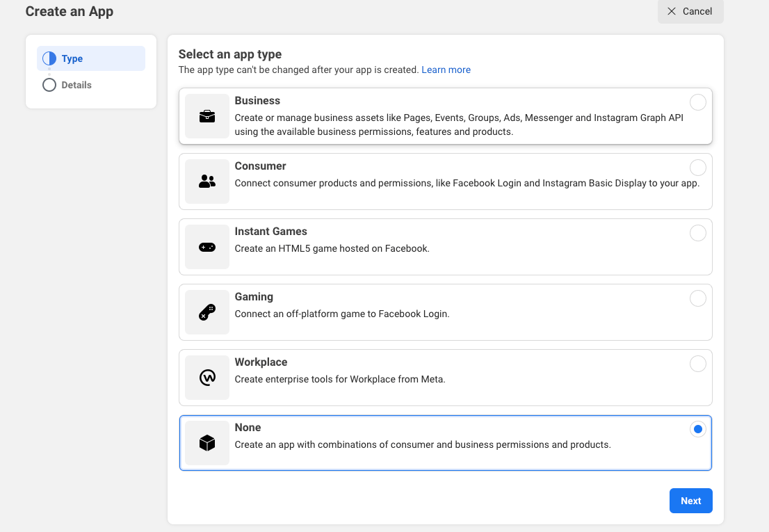Select the Instant Games radio button
769x532 pixels.
697,233
